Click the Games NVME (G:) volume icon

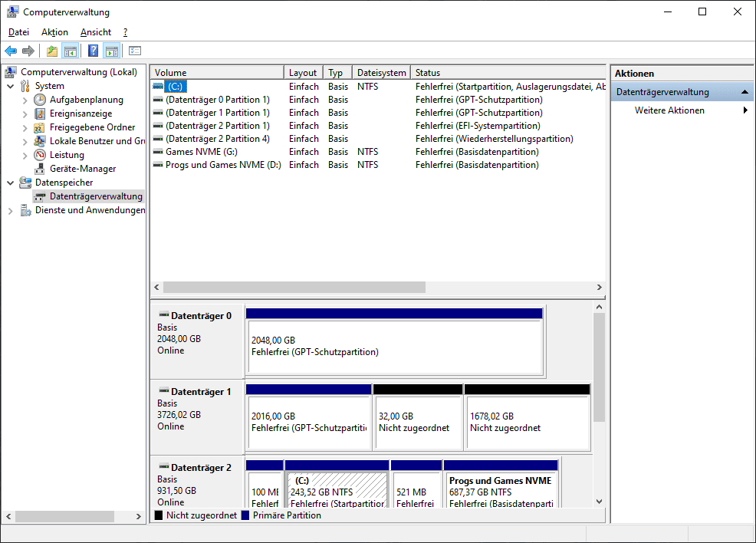point(158,151)
